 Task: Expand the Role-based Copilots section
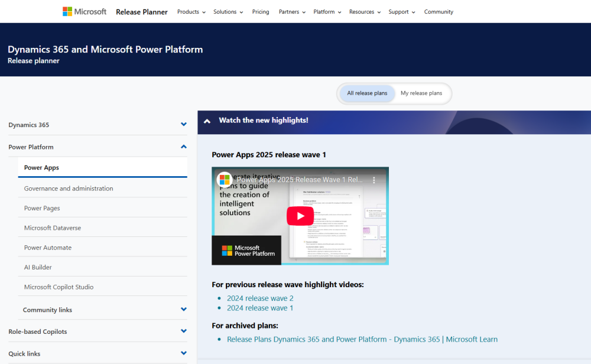183,331
